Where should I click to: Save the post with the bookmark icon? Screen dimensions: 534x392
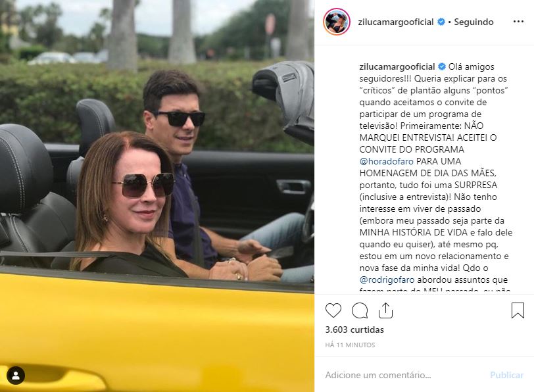coord(518,310)
